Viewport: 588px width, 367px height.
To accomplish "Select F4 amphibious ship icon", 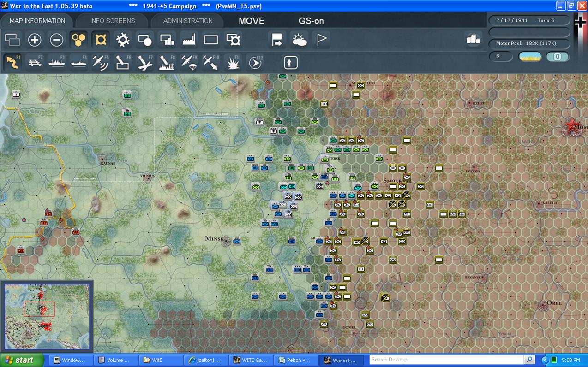I will (x=79, y=62).
